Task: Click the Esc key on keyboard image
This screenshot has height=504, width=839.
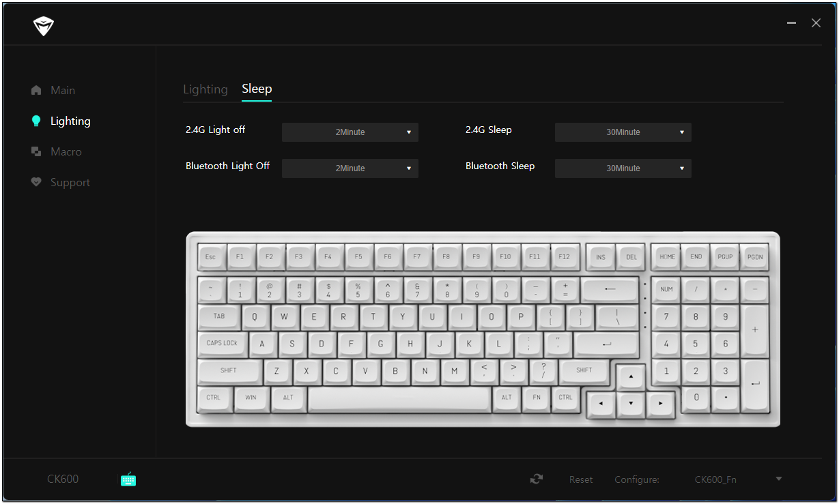Action: point(210,257)
